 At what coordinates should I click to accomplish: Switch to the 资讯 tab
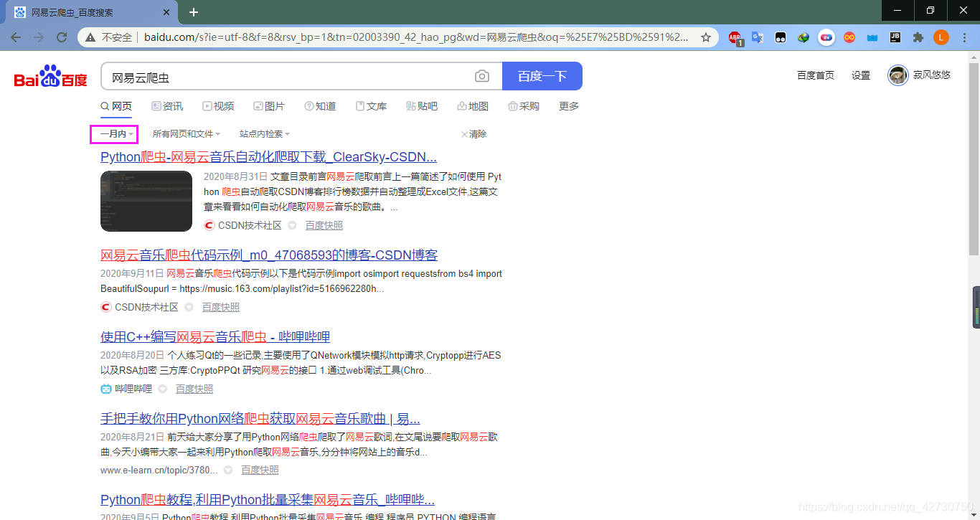(x=167, y=106)
